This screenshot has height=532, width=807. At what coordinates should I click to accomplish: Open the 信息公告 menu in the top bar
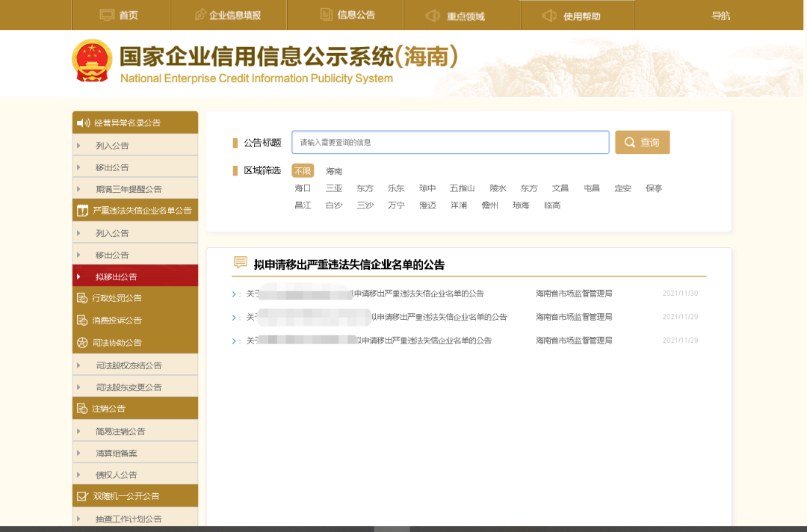pos(345,13)
